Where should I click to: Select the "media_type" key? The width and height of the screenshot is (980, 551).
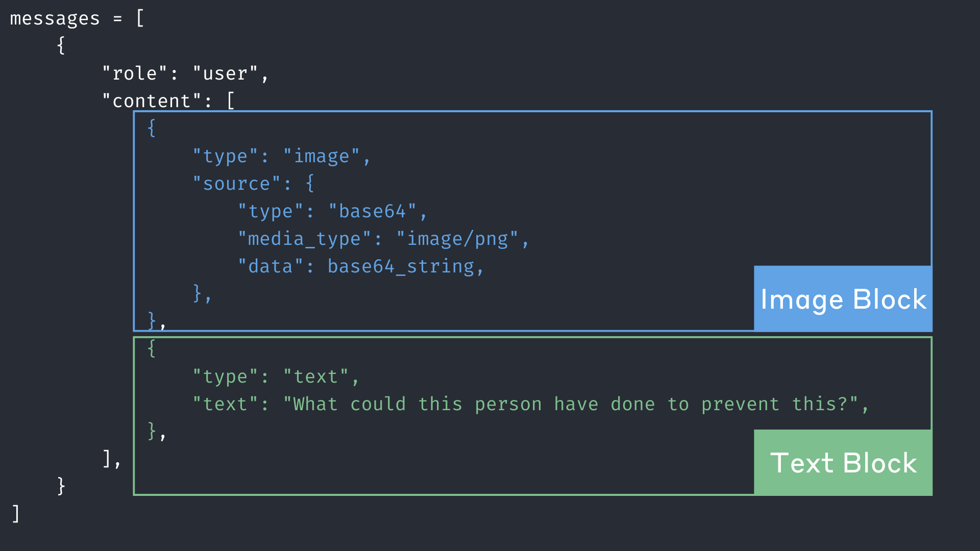tap(304, 239)
